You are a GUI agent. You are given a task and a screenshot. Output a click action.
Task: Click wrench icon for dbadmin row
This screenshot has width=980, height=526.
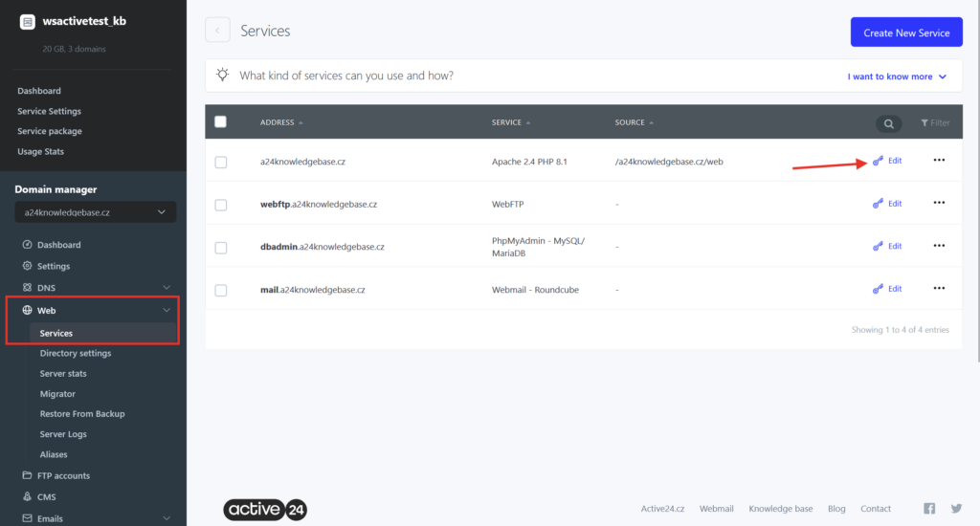coord(879,246)
